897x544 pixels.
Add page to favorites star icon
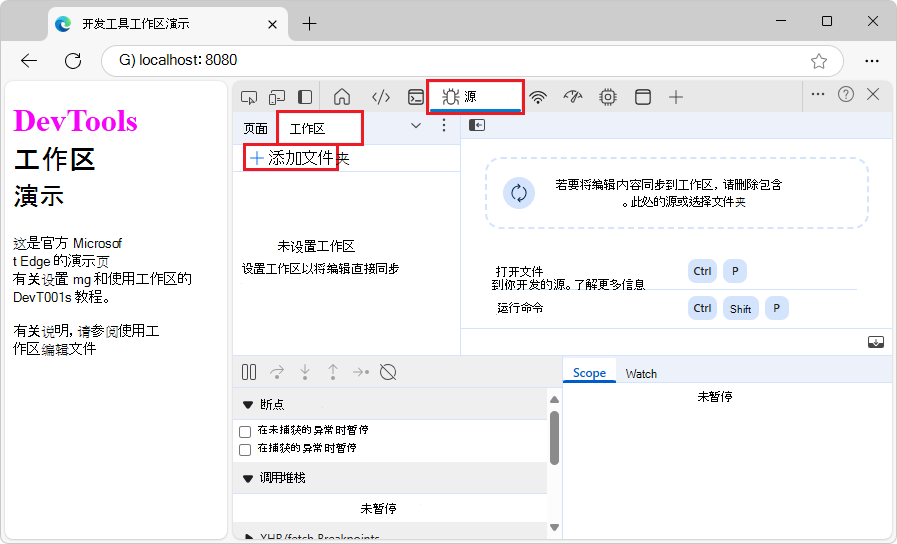819,61
